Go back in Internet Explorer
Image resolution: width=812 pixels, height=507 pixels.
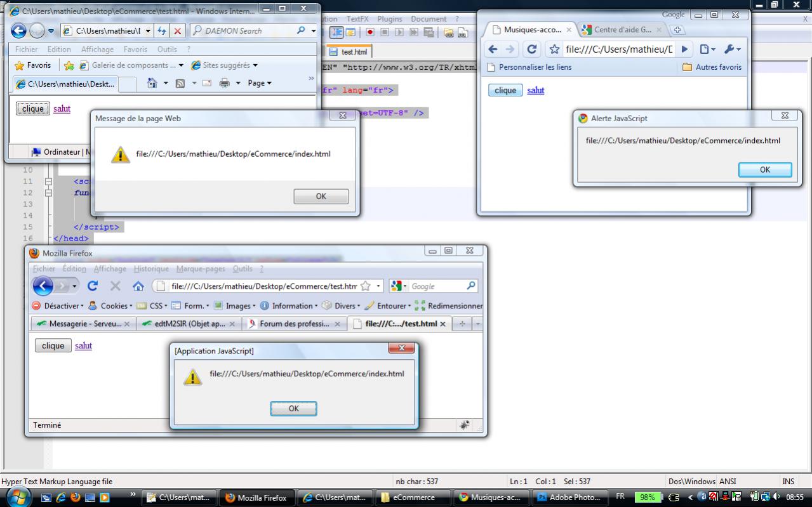tap(18, 30)
